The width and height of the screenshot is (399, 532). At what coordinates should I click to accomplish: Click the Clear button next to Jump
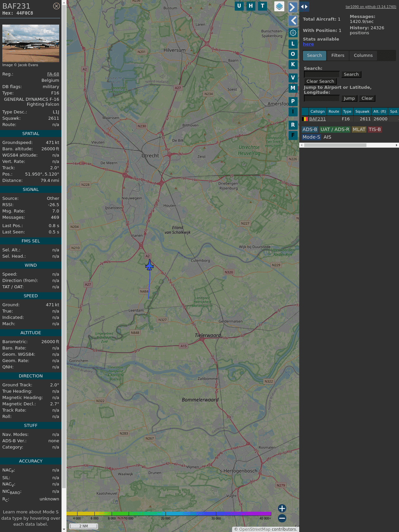(367, 98)
